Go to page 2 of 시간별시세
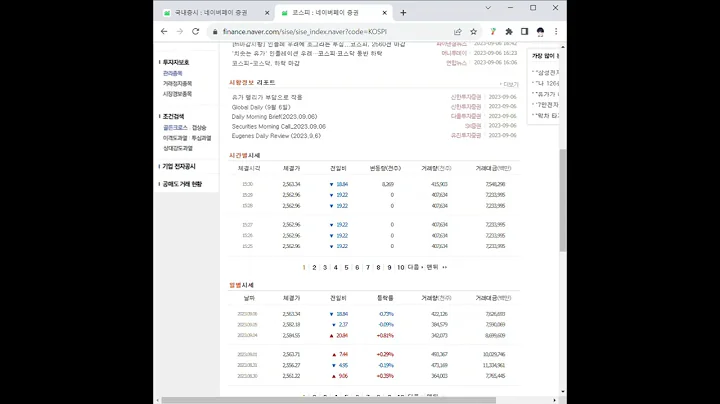Image resolution: width=720 pixels, height=404 pixels. point(314,267)
